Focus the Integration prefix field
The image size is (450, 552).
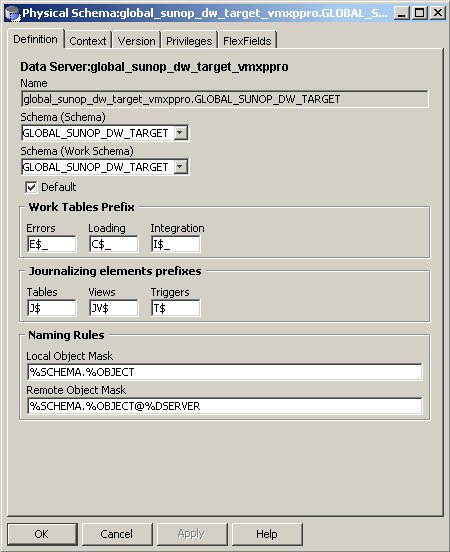coord(176,244)
